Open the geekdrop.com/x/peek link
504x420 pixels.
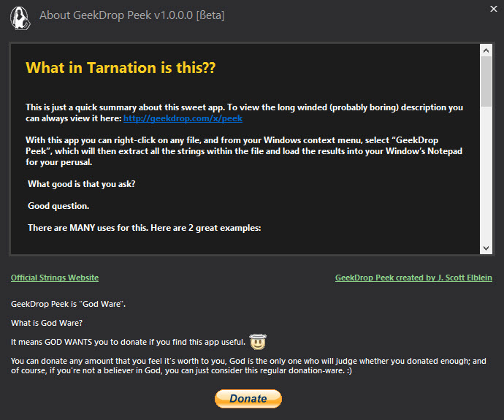tap(183, 118)
